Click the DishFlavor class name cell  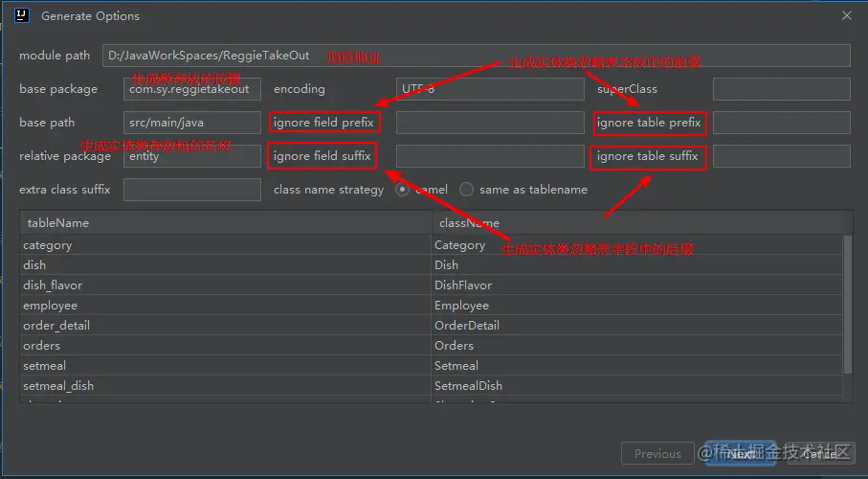[x=637, y=285]
